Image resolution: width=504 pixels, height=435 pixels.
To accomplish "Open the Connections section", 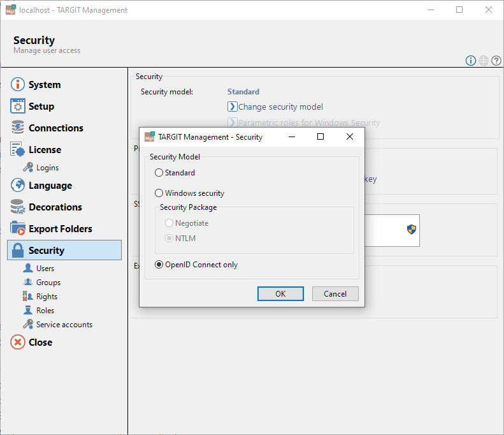I will 56,128.
